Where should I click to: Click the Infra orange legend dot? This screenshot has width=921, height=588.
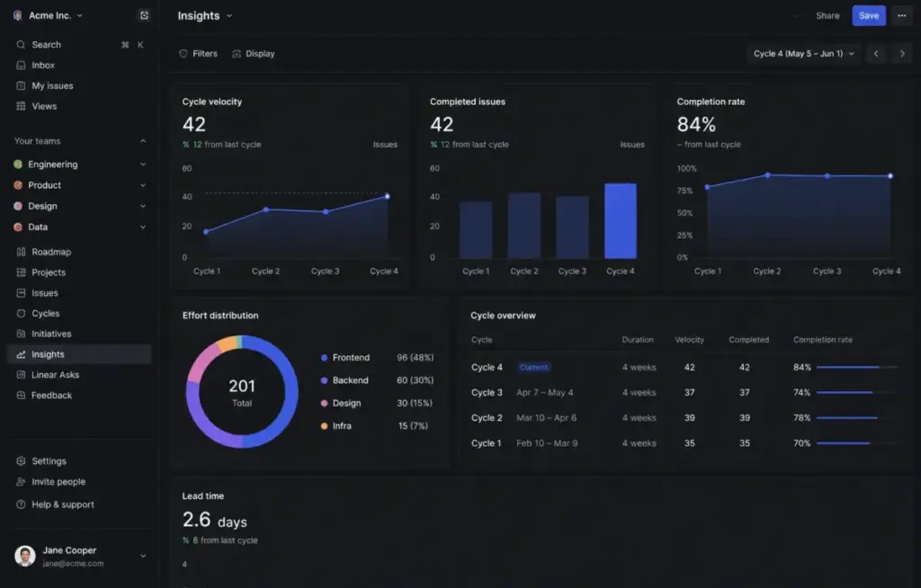324,426
